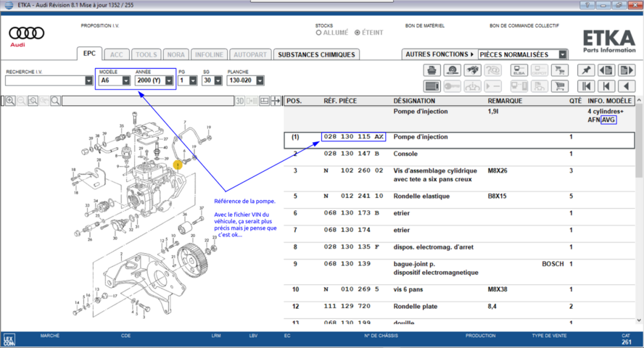Open the PLANCHE 130-020 dropdown
This screenshot has width=644, height=348.
[260, 81]
